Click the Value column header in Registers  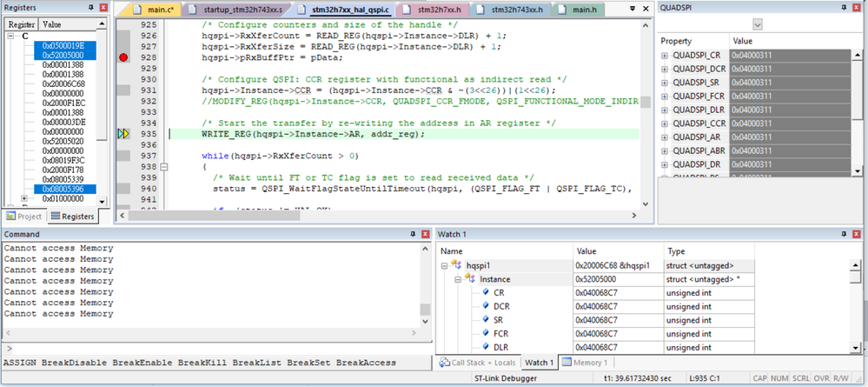click(67, 24)
